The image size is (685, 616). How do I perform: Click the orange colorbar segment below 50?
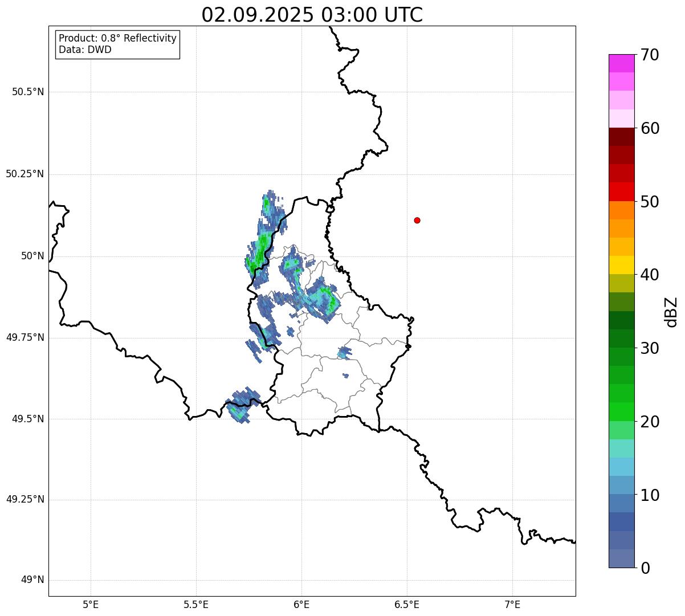coord(621,210)
